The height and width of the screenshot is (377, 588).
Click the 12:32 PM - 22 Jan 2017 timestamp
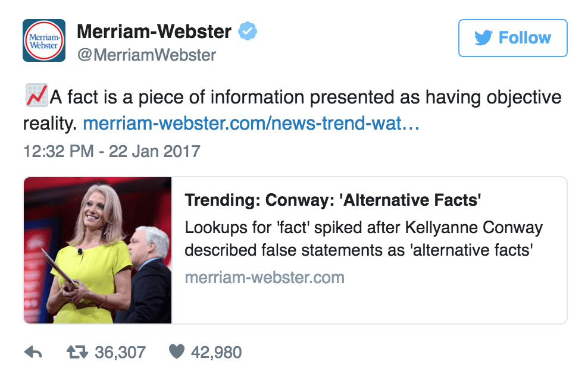112,151
